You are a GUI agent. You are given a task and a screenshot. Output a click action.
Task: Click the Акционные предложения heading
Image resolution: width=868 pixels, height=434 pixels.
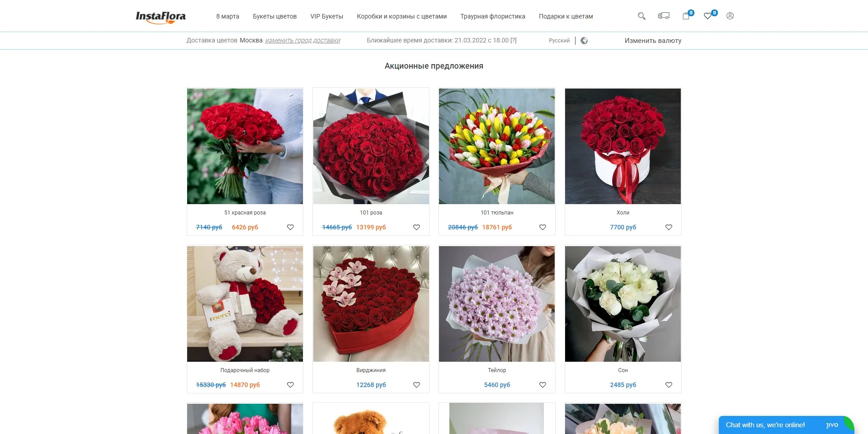click(x=434, y=66)
